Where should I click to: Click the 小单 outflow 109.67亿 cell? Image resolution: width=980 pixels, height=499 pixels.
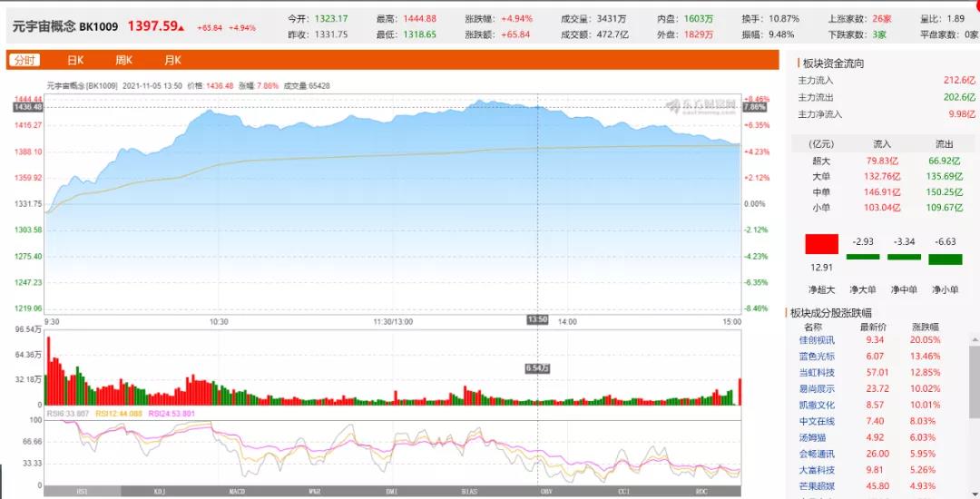pos(945,208)
